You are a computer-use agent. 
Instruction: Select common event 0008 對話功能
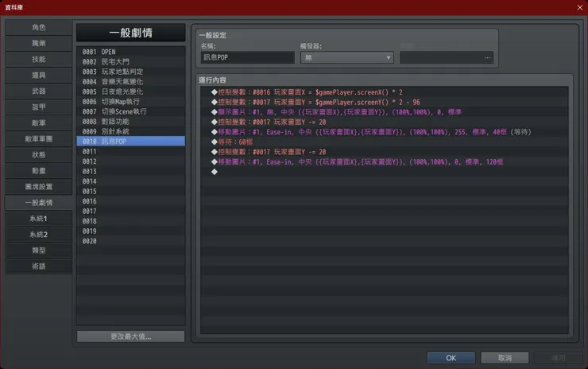point(130,121)
